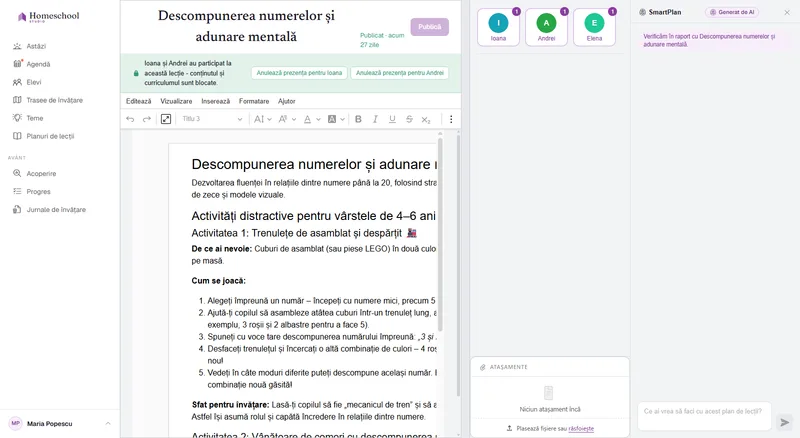The width and height of the screenshot is (800, 438).
Task: Click the Activitatea 1 heading in document
Action: [x=304, y=233]
